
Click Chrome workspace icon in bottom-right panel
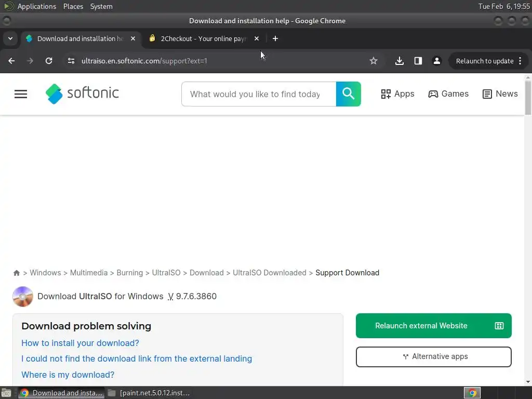[x=472, y=393]
